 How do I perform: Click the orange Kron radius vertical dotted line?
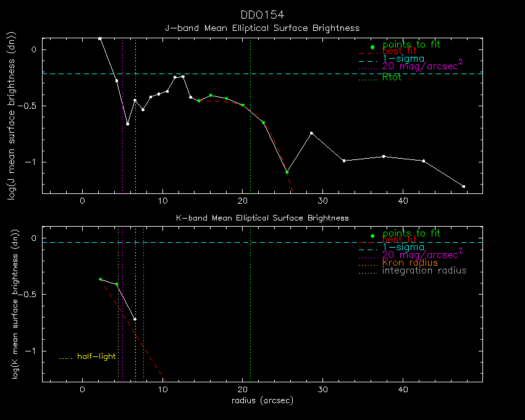pos(144,309)
